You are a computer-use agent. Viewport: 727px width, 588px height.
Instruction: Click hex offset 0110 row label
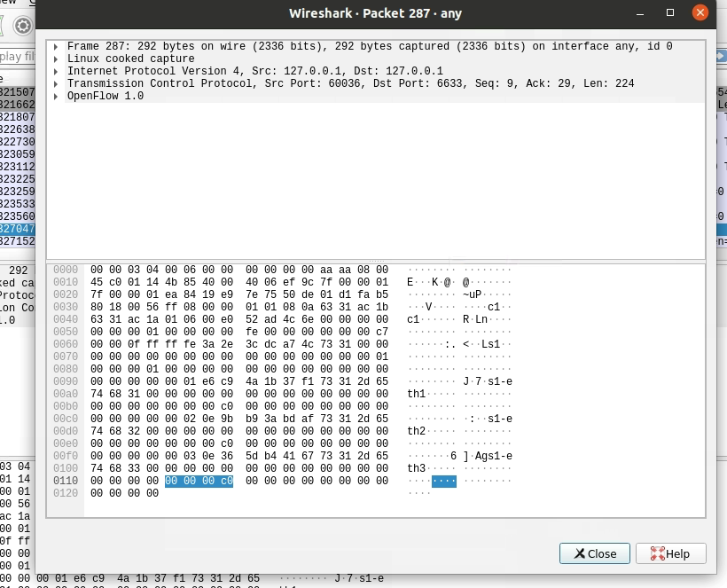tap(66, 481)
